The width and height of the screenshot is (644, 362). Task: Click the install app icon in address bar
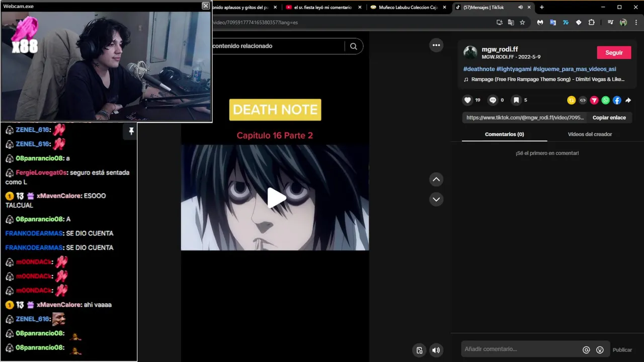499,22
